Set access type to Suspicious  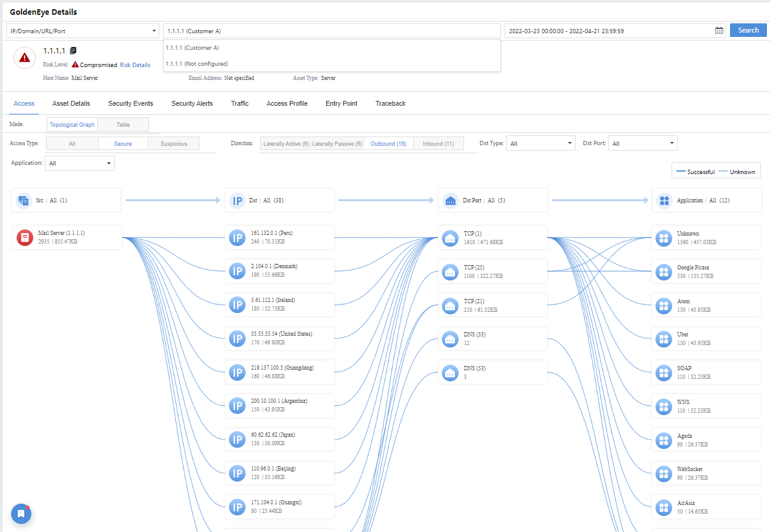click(174, 144)
